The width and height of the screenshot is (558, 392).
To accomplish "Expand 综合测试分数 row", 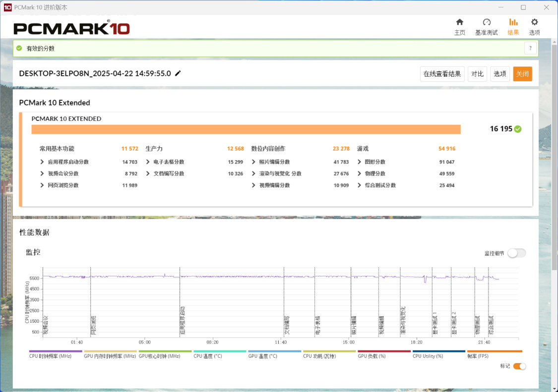I will coord(359,185).
